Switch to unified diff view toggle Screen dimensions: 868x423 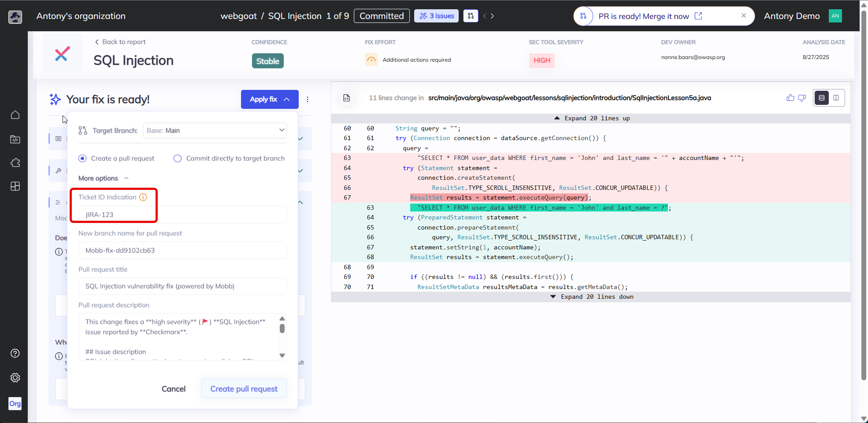click(x=822, y=98)
